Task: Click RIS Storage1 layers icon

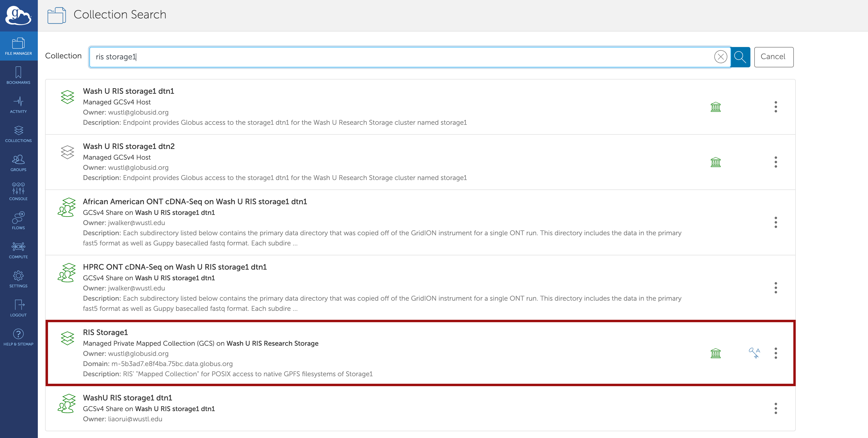Action: pyautogui.click(x=67, y=338)
